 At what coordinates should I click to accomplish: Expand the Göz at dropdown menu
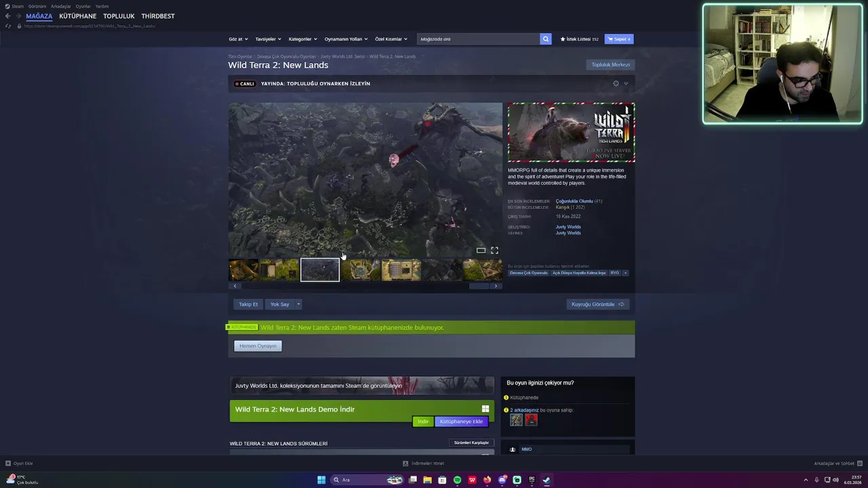238,39
